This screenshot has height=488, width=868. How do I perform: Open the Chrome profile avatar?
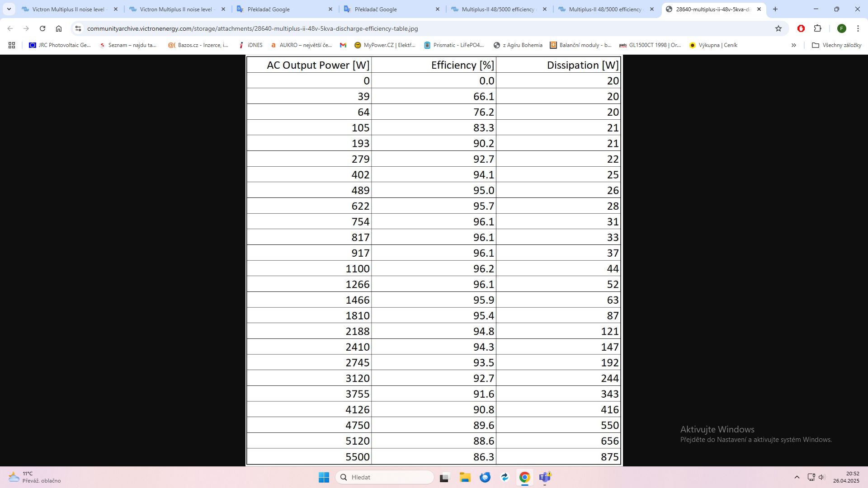tap(841, 28)
